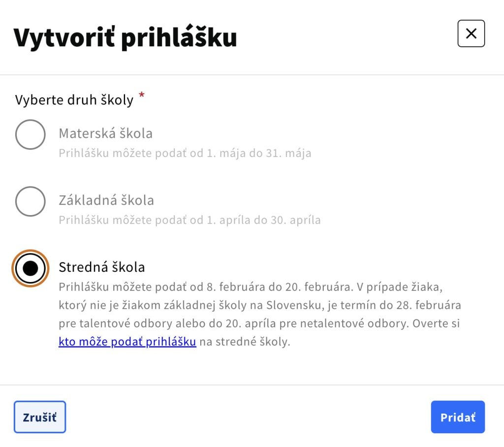Viewport: 504px width, 447px height.
Task: Click the selected Stredná škola radio circle
Action: coord(30,268)
